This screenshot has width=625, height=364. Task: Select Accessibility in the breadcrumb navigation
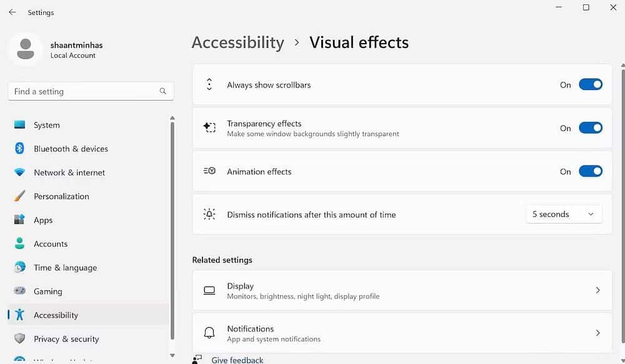pyautogui.click(x=237, y=42)
